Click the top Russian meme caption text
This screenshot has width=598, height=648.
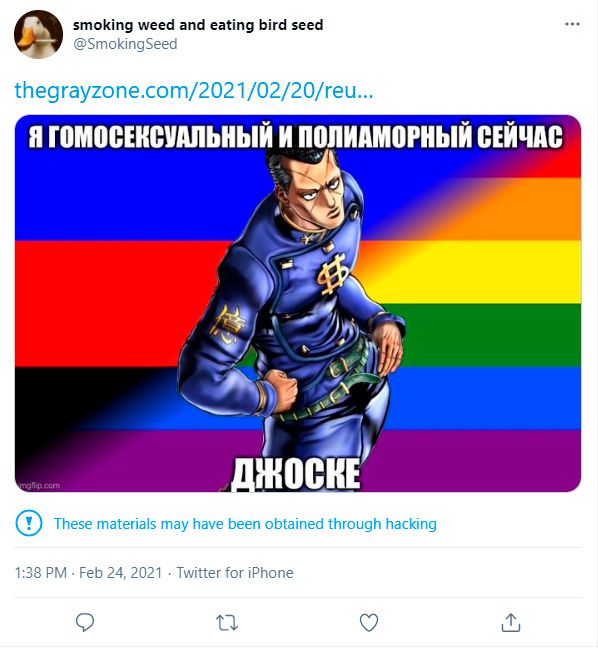tap(295, 136)
